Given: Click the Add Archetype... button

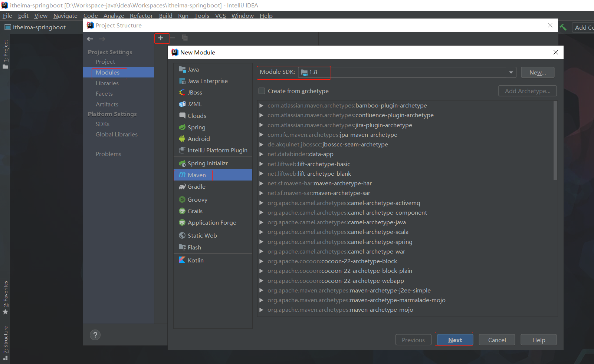Looking at the screenshot, I should pyautogui.click(x=528, y=91).
